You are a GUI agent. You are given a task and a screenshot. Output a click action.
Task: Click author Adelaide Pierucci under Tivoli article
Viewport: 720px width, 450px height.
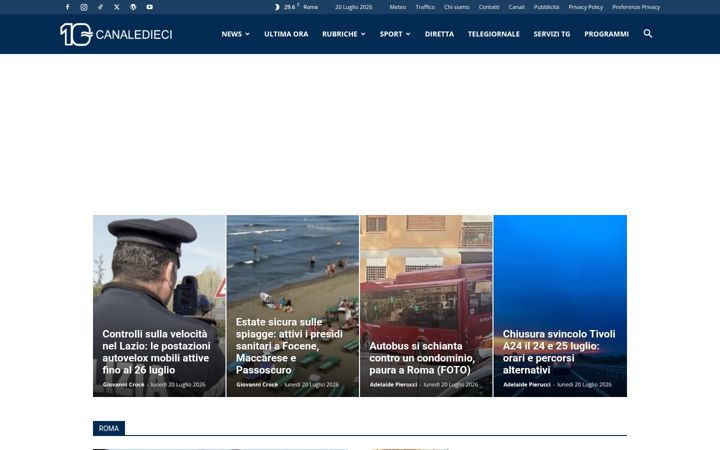click(527, 384)
